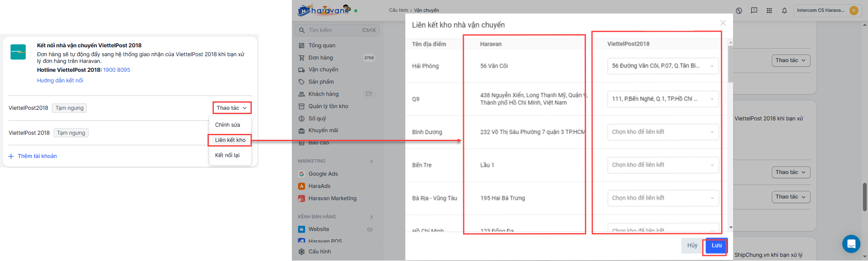Open Khách hàng people icon

302,94
